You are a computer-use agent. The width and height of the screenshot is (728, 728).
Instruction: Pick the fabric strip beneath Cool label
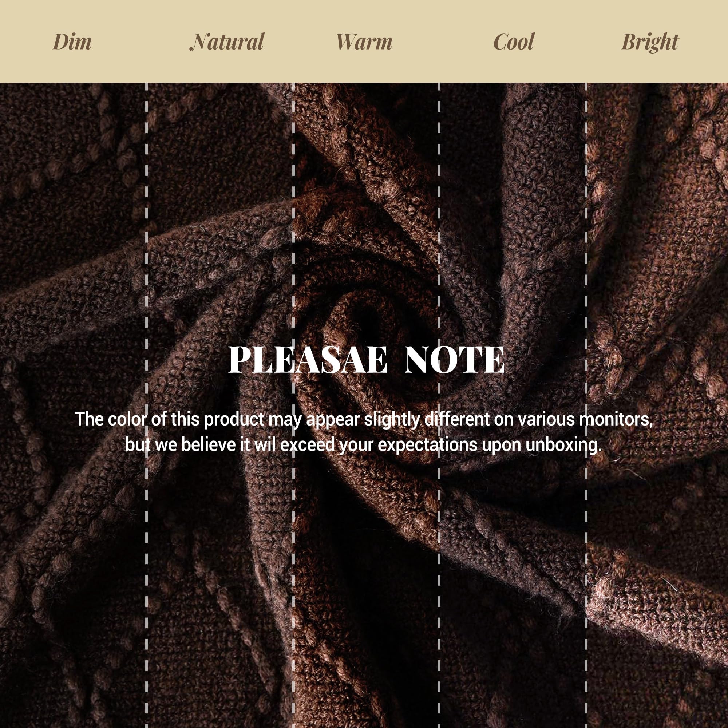[x=513, y=405]
